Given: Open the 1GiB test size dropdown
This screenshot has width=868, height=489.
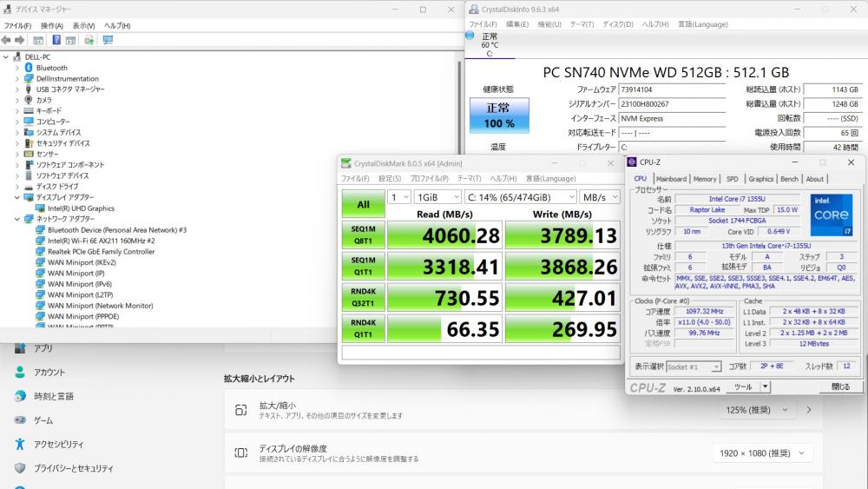Looking at the screenshot, I should [437, 197].
